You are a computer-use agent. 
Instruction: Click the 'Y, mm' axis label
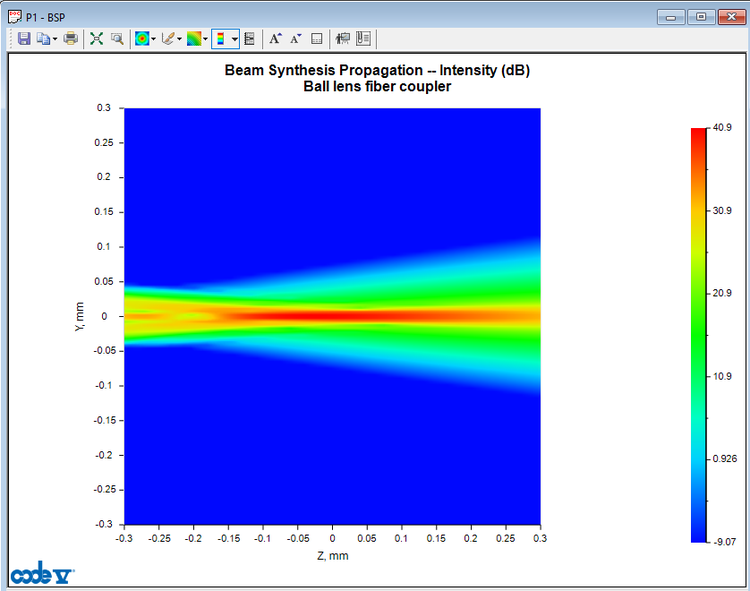[x=79, y=316]
